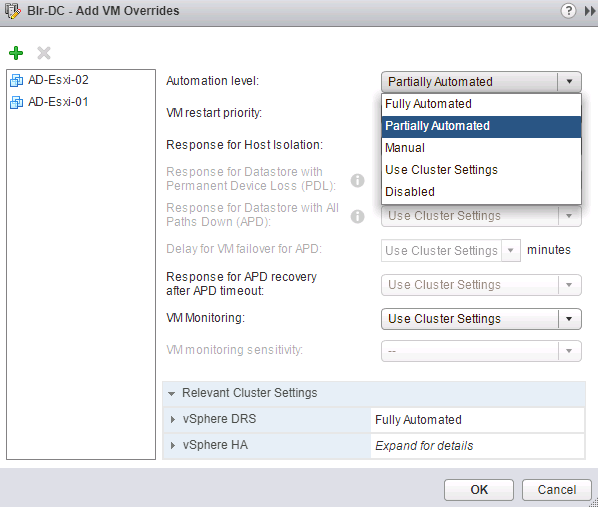This screenshot has height=507, width=598.
Task: Click the AD-Esxi-01 VM icon
Action: pos(16,102)
